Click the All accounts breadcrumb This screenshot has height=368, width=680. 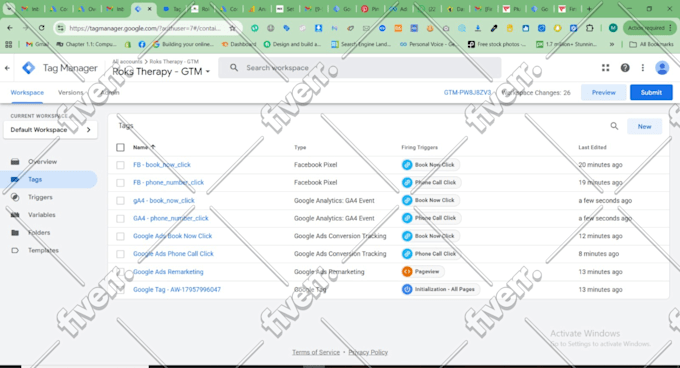coord(127,62)
